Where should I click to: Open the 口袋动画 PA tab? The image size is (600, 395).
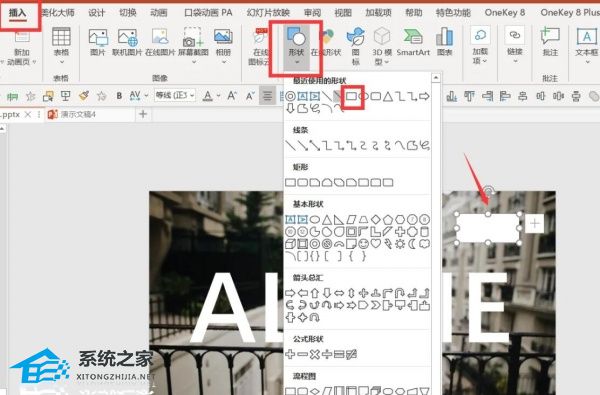point(208,13)
